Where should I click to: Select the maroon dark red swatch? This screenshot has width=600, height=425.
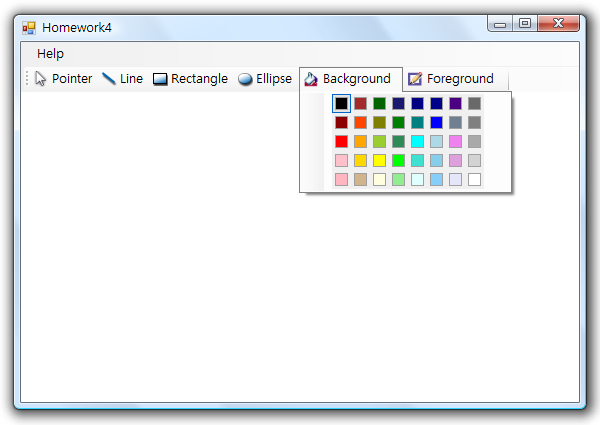point(341,122)
